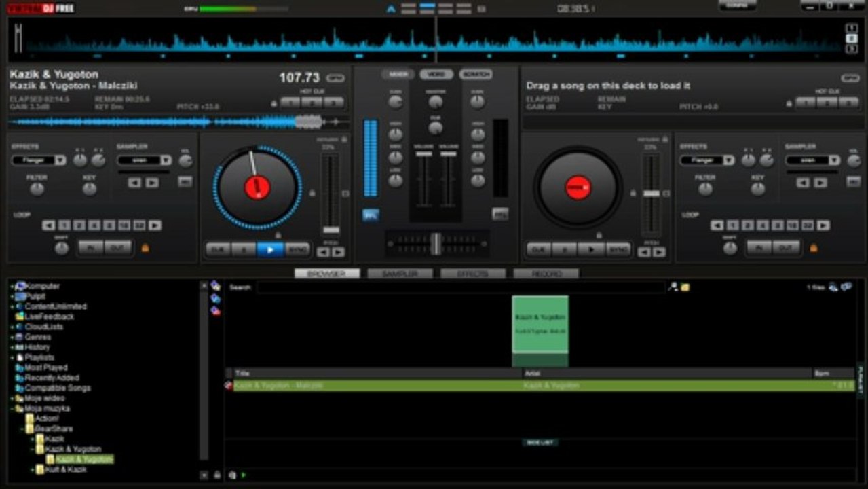Pause the left deck
Viewport: 868px width, 489px height.
pos(244,249)
